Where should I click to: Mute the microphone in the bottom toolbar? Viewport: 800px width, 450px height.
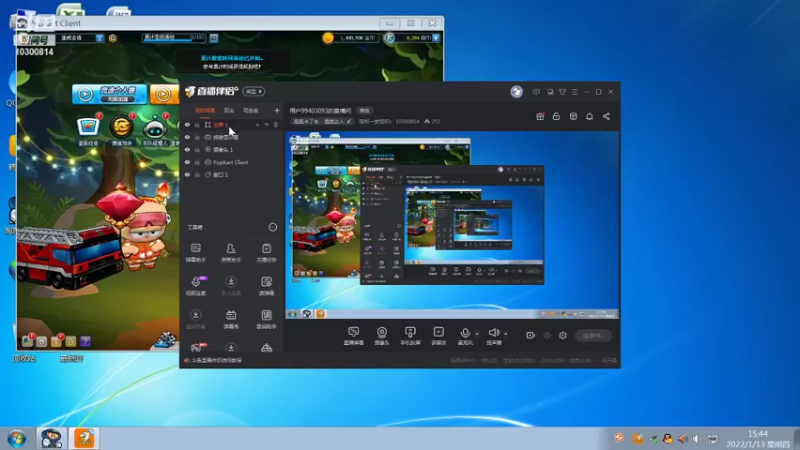(465, 336)
